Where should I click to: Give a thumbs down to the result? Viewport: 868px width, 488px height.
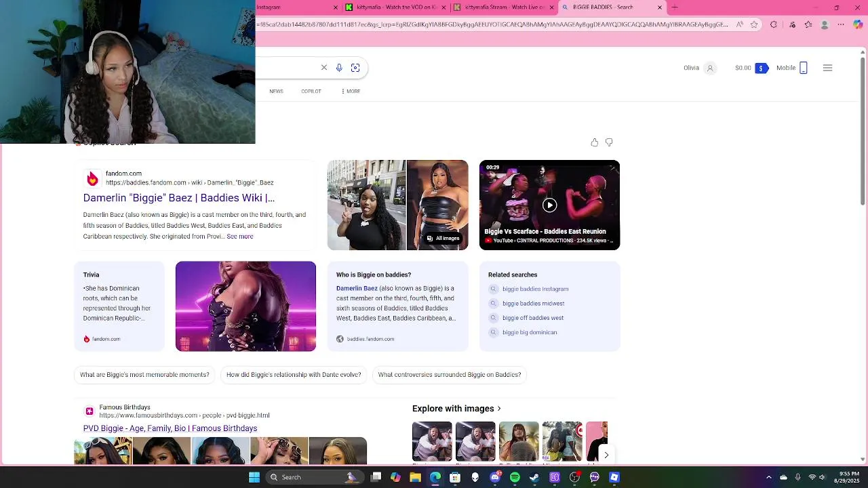point(609,142)
